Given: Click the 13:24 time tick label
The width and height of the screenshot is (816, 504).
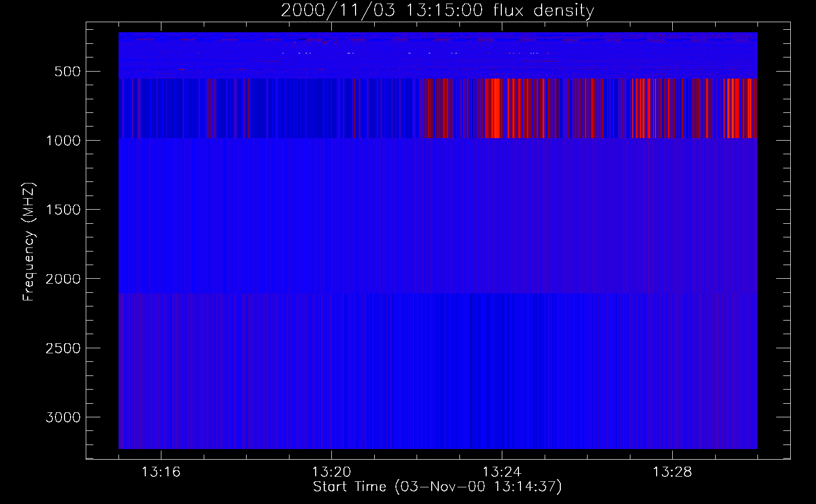Looking at the screenshot, I should click(x=502, y=472).
